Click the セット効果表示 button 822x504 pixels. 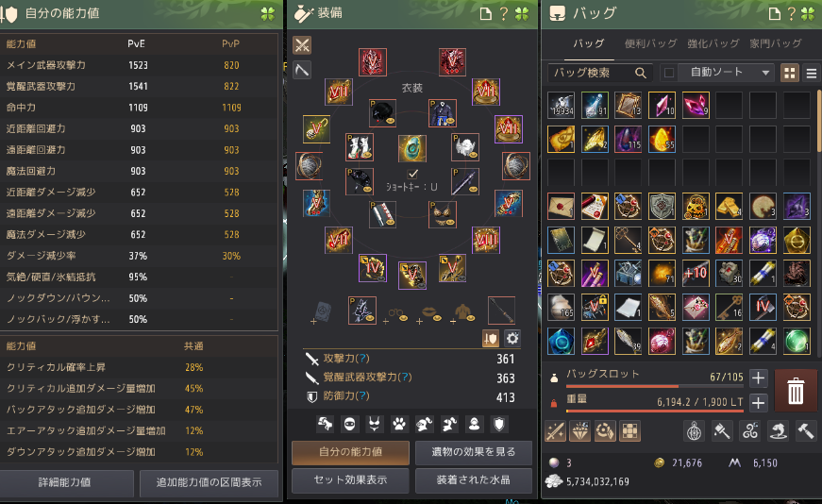(x=350, y=479)
